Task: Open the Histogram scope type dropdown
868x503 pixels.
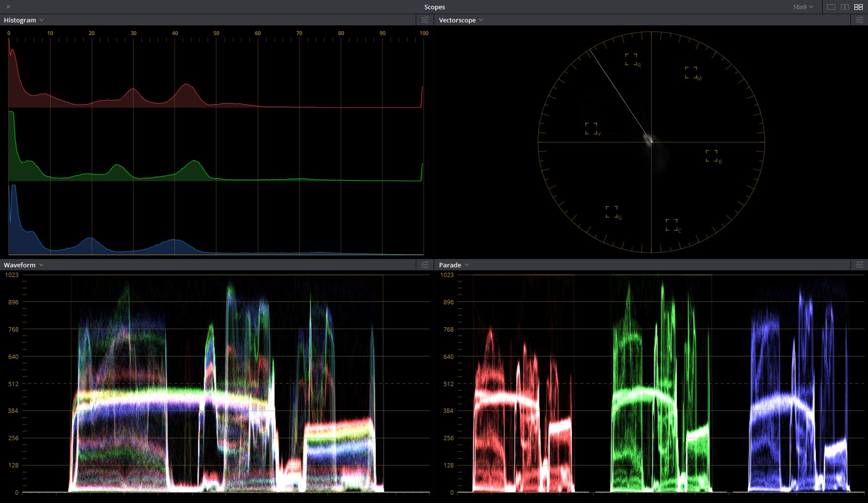Action: (24, 20)
